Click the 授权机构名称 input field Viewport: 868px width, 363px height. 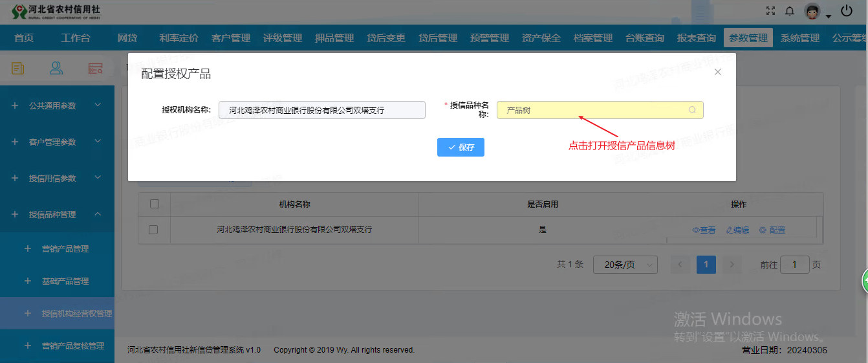click(322, 110)
